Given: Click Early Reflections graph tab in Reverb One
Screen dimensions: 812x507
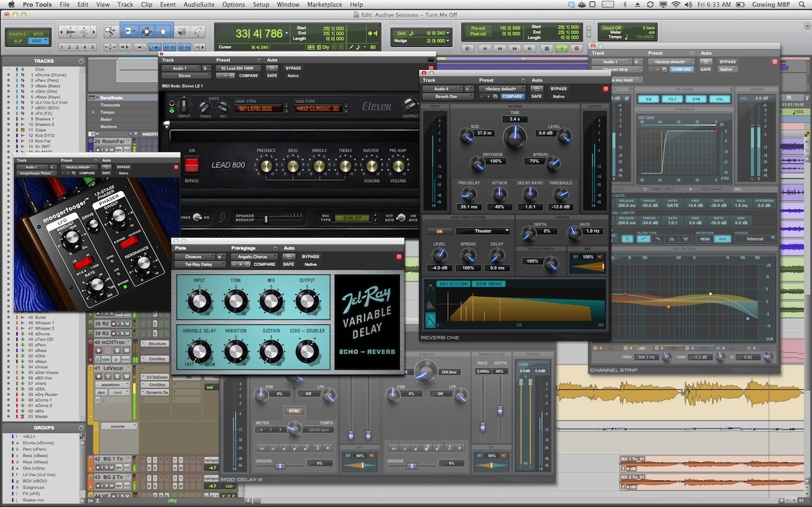Looking at the screenshot, I should click(453, 284).
